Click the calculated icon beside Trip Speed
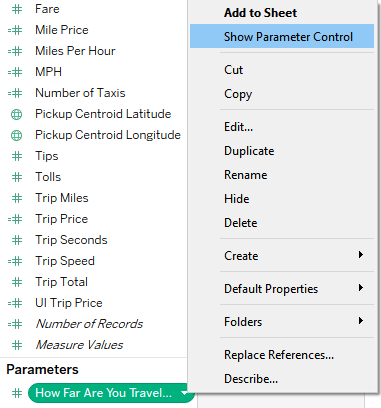Viewport: 381px width, 408px height. click(x=15, y=261)
